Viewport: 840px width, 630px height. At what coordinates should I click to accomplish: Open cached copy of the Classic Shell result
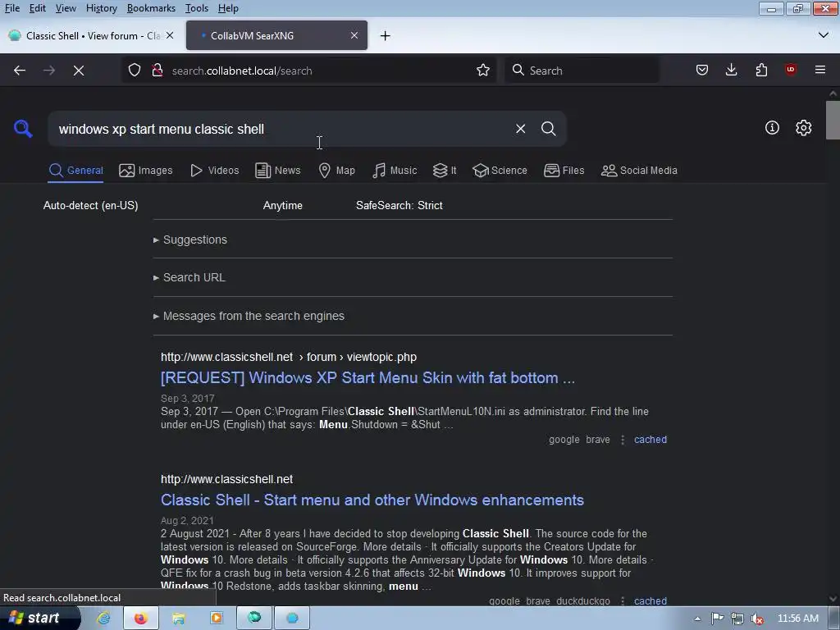pos(651,600)
